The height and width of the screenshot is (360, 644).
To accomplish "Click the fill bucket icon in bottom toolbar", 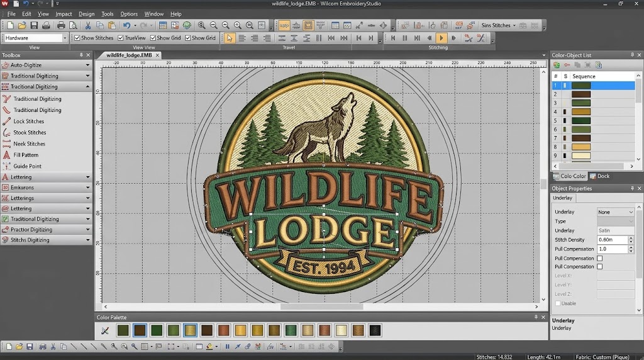I will [x=209, y=346].
